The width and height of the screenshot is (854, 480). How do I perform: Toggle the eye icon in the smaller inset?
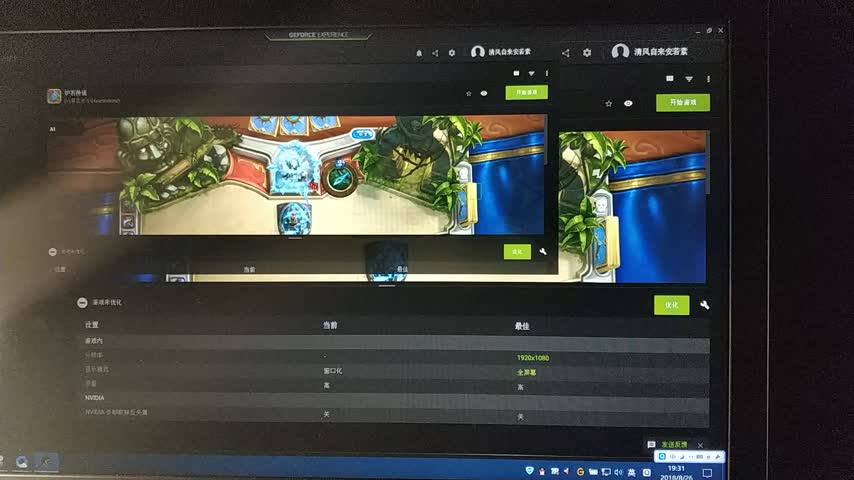click(x=484, y=94)
